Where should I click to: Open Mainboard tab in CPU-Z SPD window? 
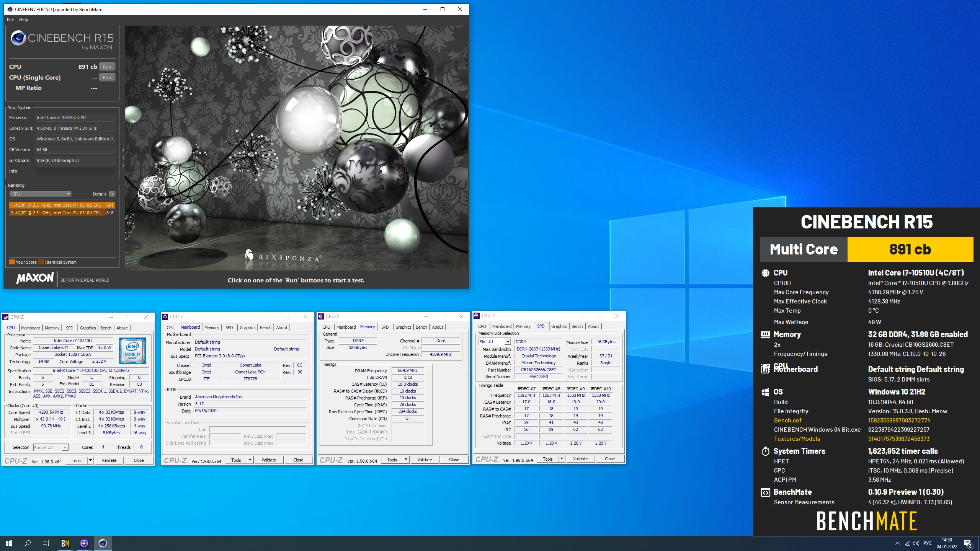pos(502,326)
